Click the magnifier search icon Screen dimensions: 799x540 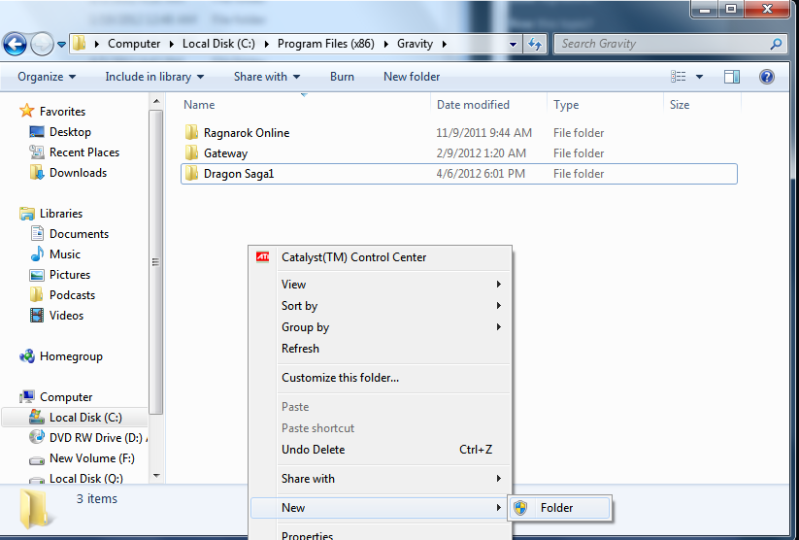click(x=776, y=44)
